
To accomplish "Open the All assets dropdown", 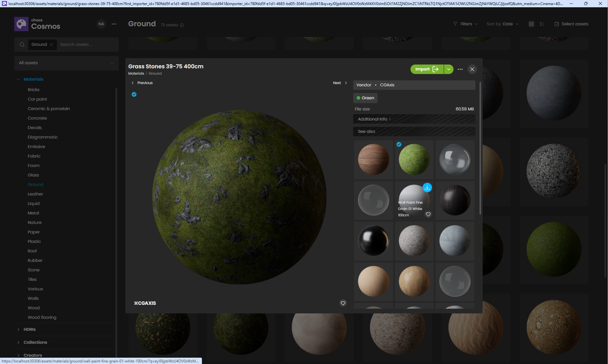I will pyautogui.click(x=66, y=63).
